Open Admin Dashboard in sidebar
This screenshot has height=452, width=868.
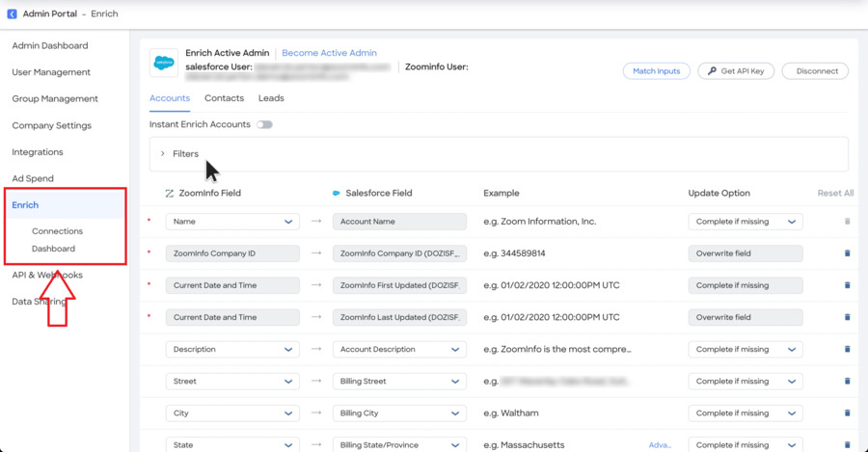point(50,45)
